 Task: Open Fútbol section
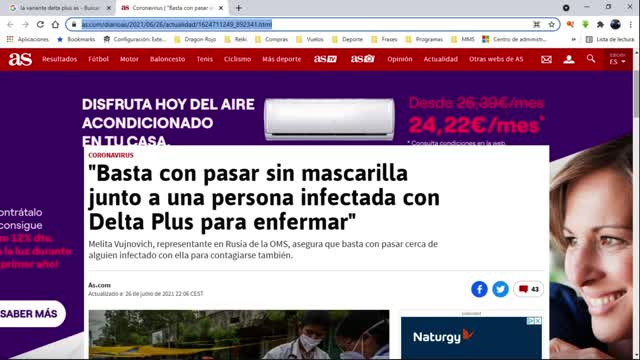[x=98, y=59]
